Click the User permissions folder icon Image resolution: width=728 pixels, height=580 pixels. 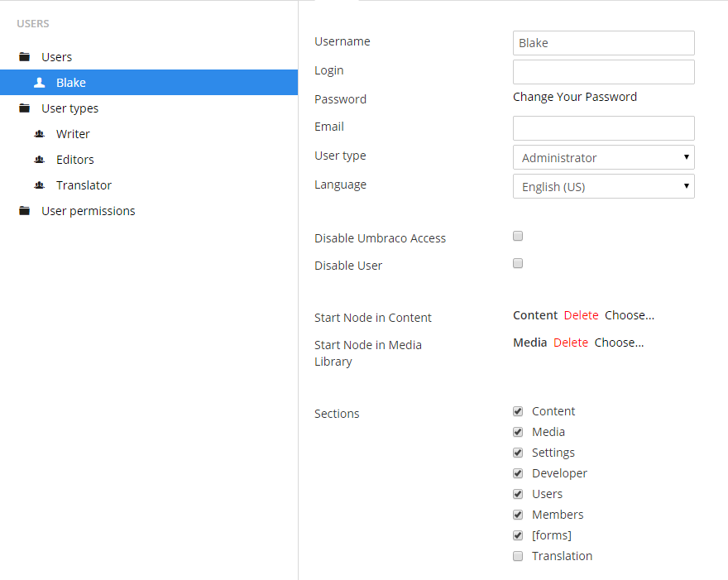(25, 211)
